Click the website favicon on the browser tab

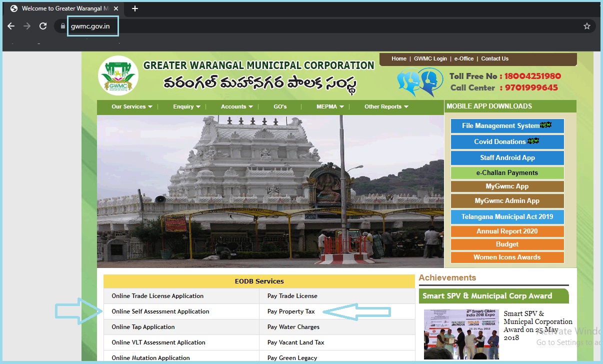[x=13, y=8]
